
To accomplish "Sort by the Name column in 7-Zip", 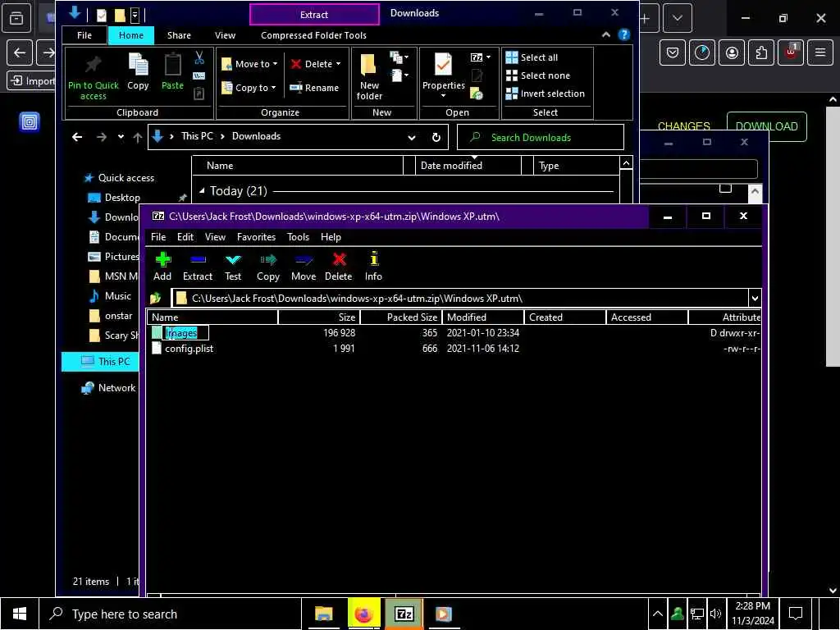I will coord(212,317).
